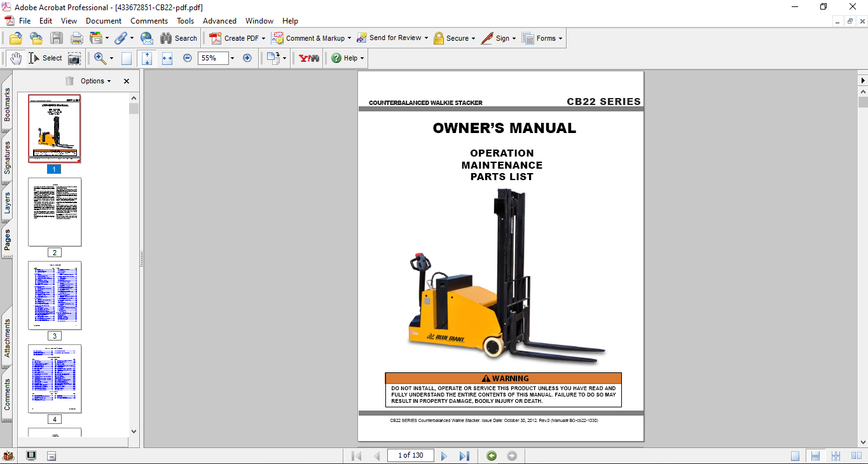The image size is (868, 464).
Task: Click the Zoom In plus button
Action: [x=247, y=58]
